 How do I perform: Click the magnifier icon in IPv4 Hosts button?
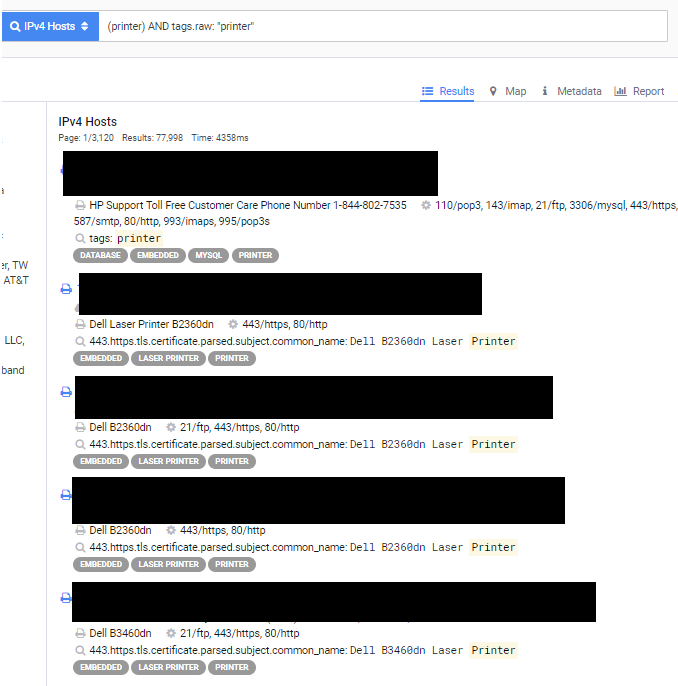pyautogui.click(x=15, y=27)
